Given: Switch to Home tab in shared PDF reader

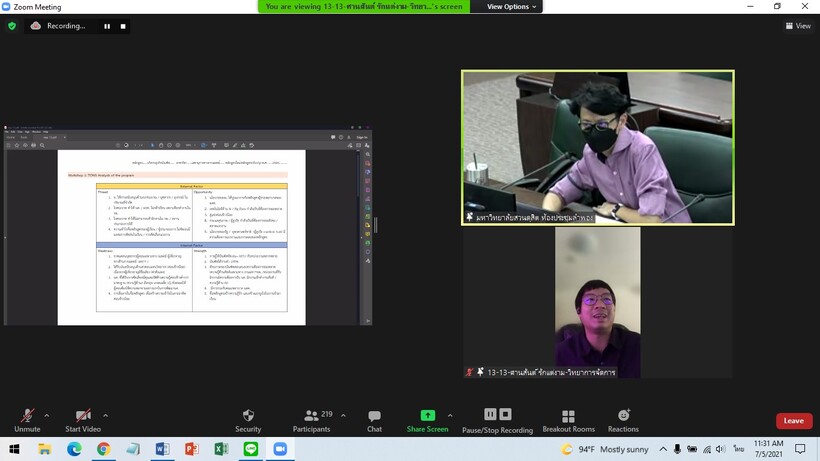Looking at the screenshot, I should pyautogui.click(x=10, y=137).
